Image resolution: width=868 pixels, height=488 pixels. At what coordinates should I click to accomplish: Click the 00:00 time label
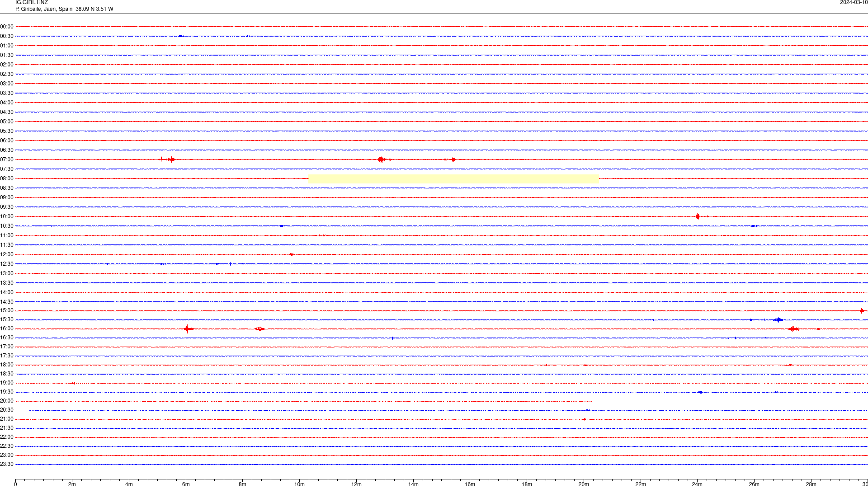pyautogui.click(x=7, y=27)
